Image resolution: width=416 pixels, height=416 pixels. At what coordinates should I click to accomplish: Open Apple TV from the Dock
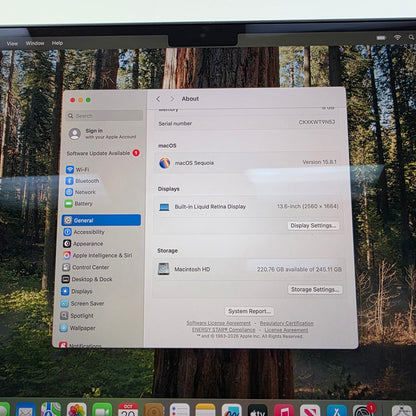pos(257,410)
